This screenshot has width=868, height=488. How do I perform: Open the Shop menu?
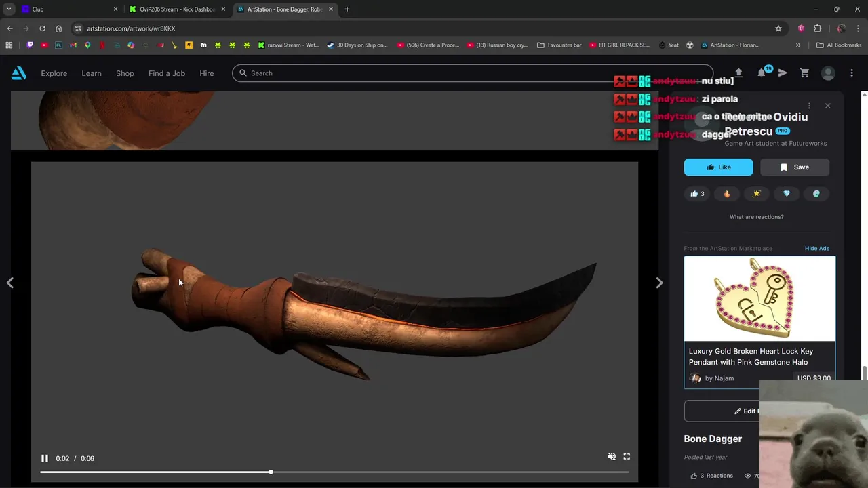click(125, 73)
